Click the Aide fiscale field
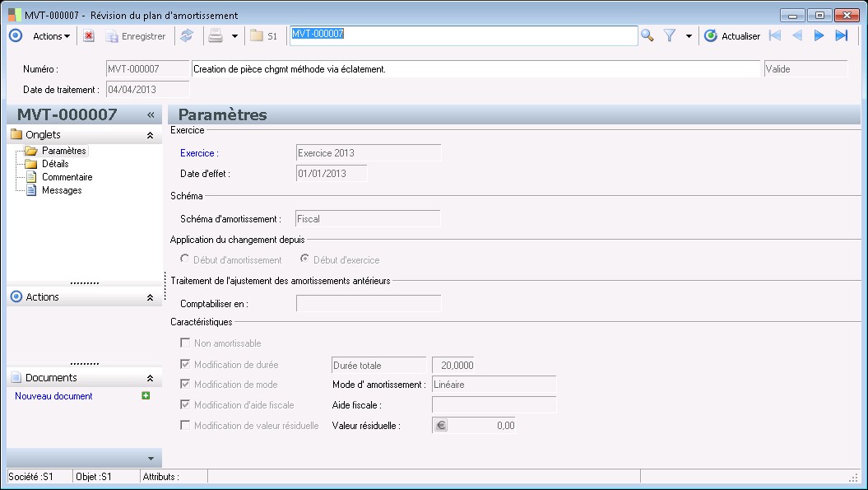 click(x=494, y=404)
